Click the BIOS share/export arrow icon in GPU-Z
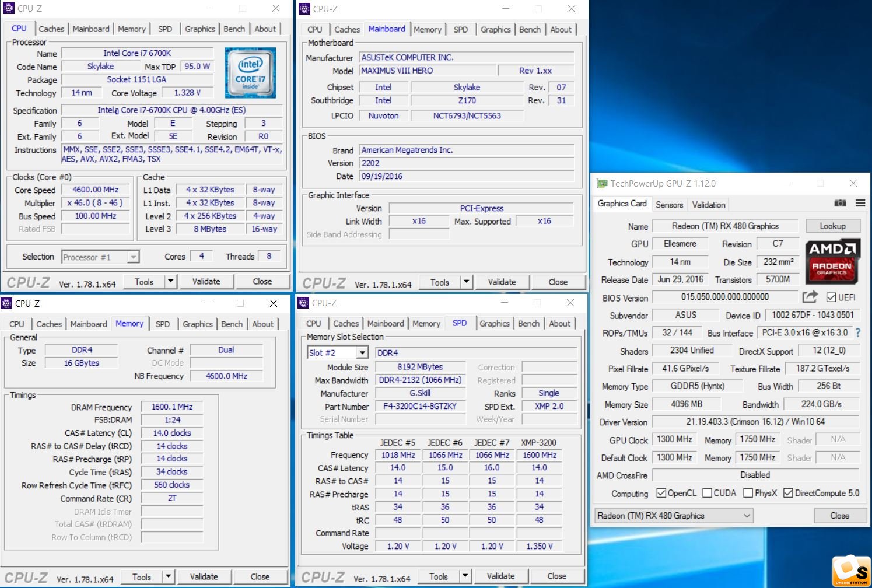This screenshot has height=588, width=872. (x=810, y=297)
